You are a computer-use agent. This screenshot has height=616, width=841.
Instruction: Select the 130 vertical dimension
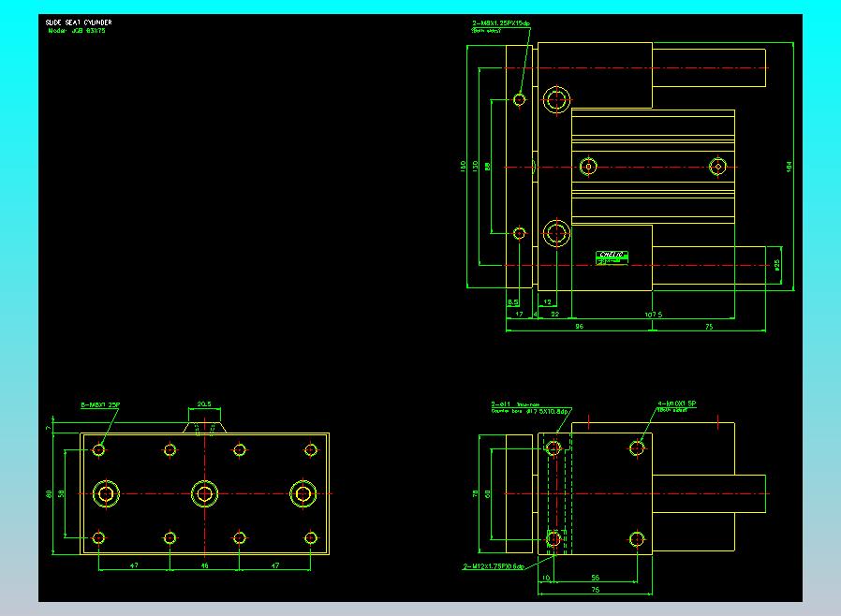pyautogui.click(x=475, y=167)
